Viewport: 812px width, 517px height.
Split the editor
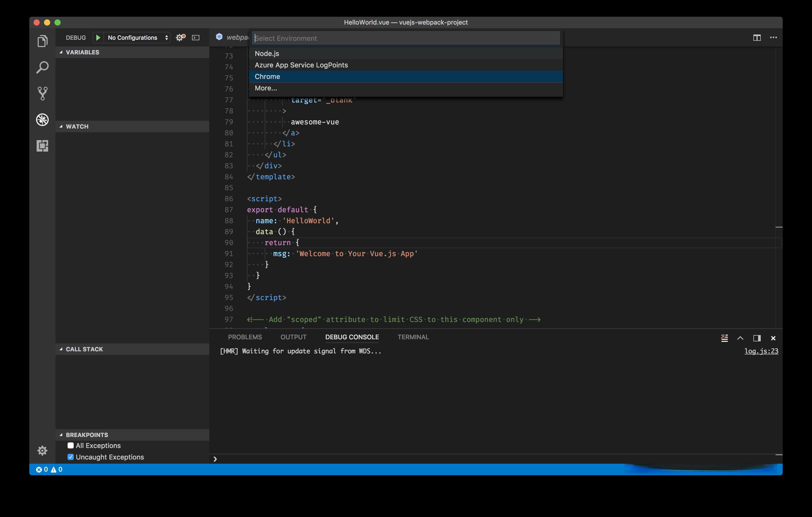coord(757,38)
